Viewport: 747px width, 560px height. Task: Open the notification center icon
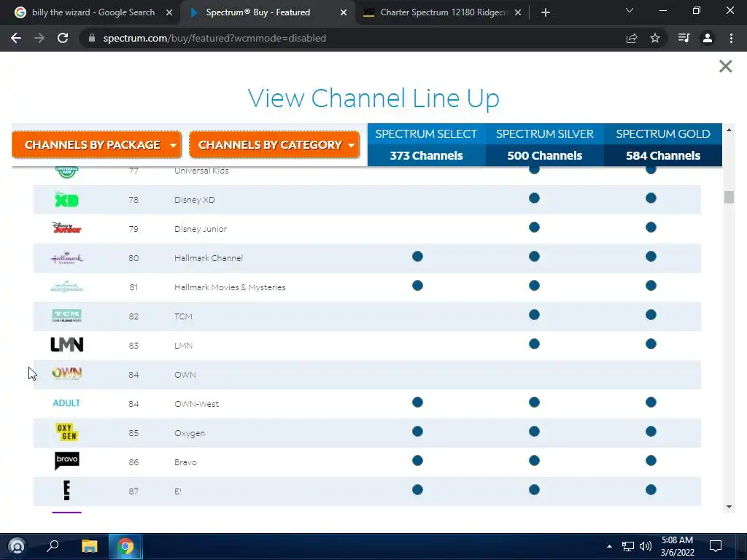click(716, 546)
